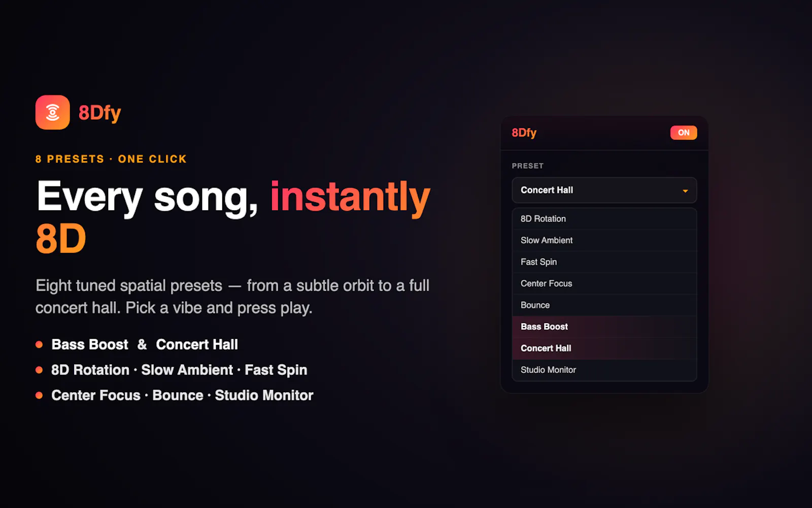Open the Concert Hall preset dropdown
812x508 pixels.
(x=604, y=190)
